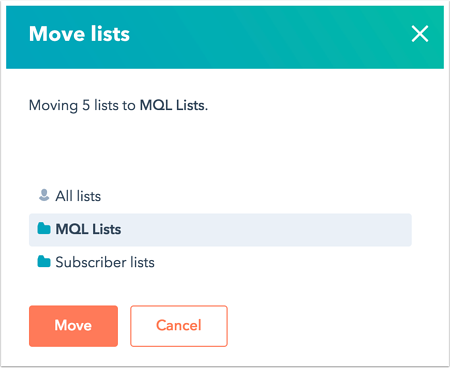Select the MQL Lists folder label

88,229
